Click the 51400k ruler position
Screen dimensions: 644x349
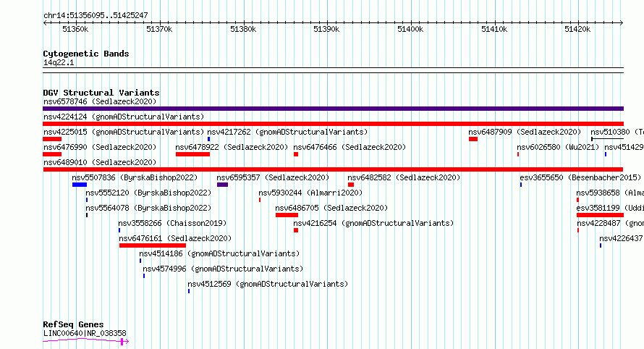click(x=410, y=29)
